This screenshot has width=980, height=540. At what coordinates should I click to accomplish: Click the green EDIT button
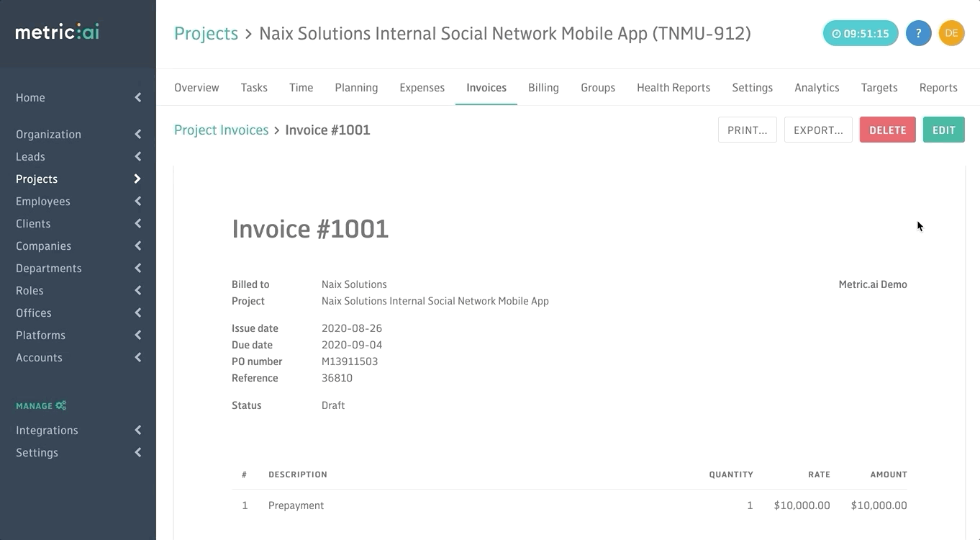943,130
